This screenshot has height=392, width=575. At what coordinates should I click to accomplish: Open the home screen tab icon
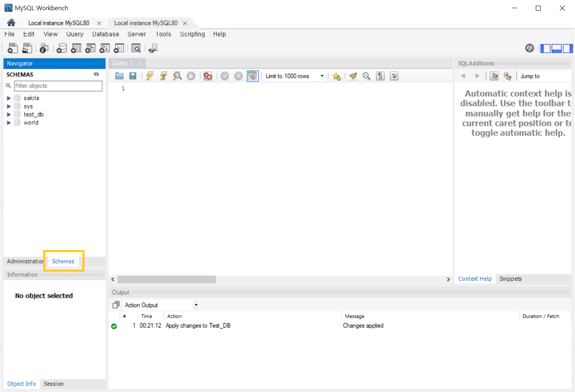pos(11,23)
